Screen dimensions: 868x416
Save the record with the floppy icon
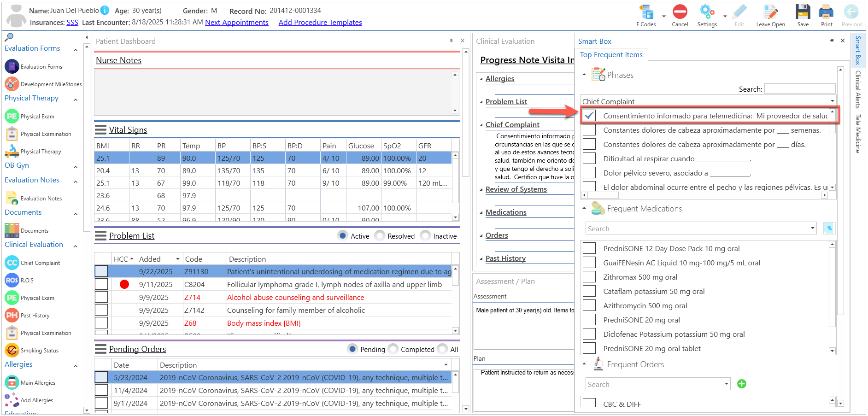pos(803,12)
